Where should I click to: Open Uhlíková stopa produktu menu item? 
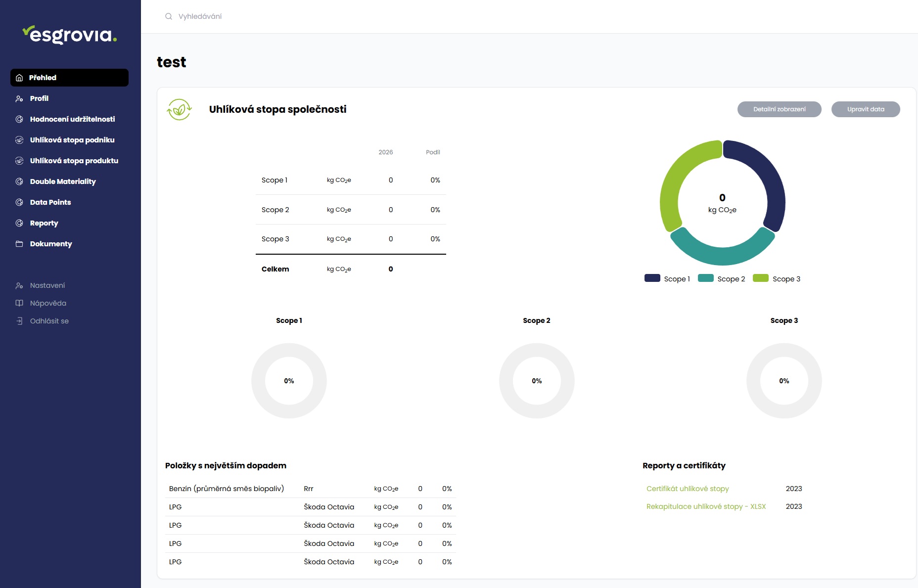[74, 161]
